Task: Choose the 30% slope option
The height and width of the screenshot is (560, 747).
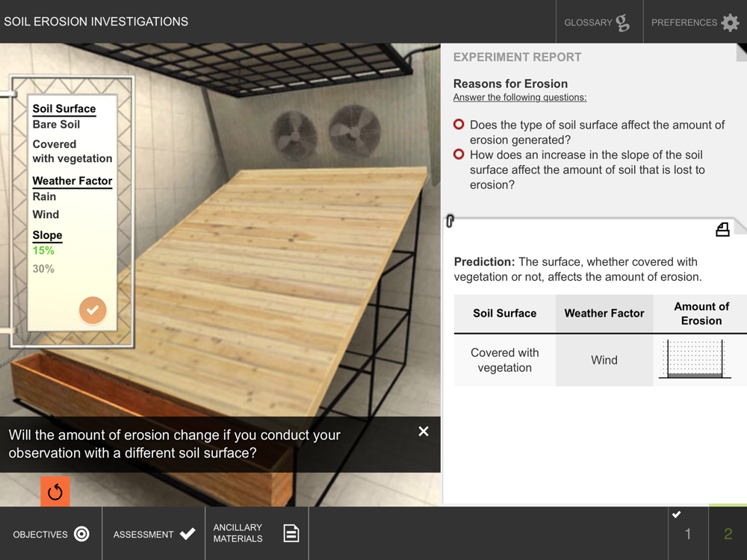Action: tap(43, 269)
